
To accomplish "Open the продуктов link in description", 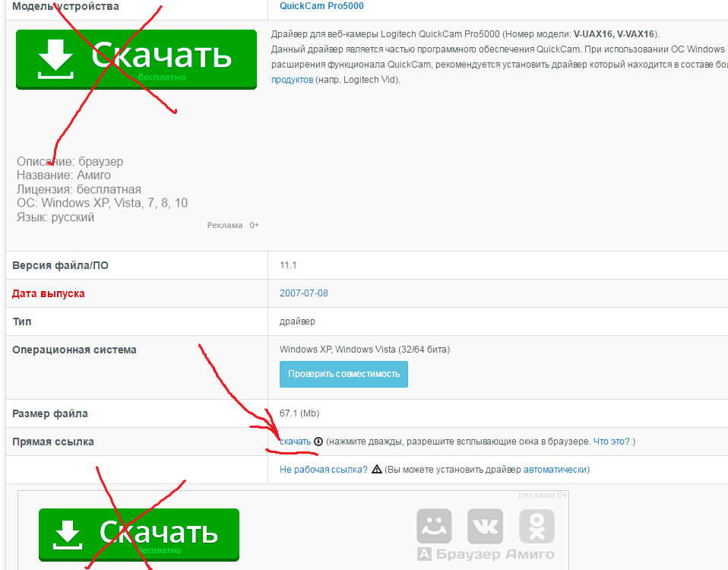I will (x=292, y=80).
